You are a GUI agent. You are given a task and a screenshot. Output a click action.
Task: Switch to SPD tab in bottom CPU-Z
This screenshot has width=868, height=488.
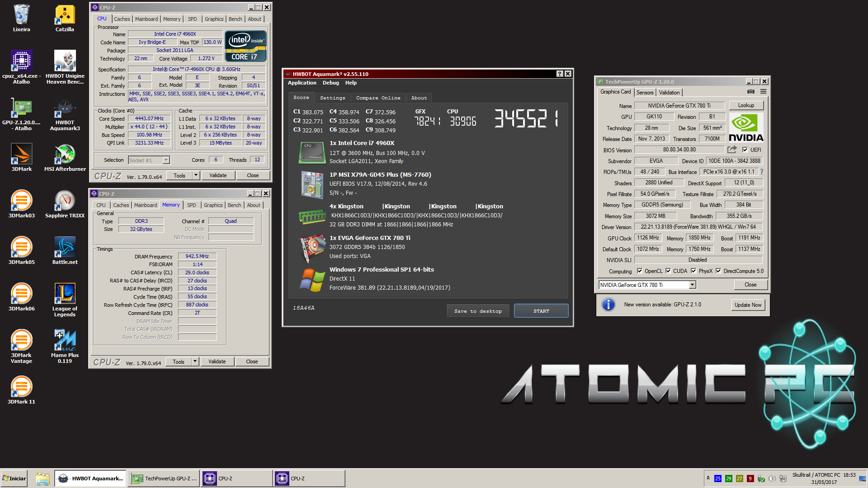point(192,205)
